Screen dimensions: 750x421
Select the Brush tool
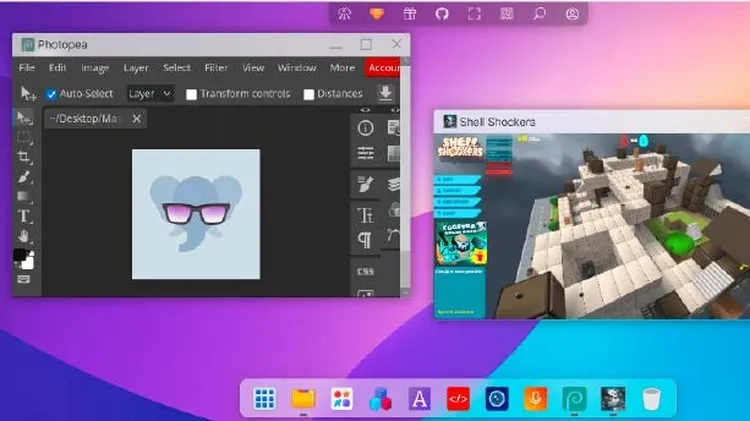pos(25,177)
